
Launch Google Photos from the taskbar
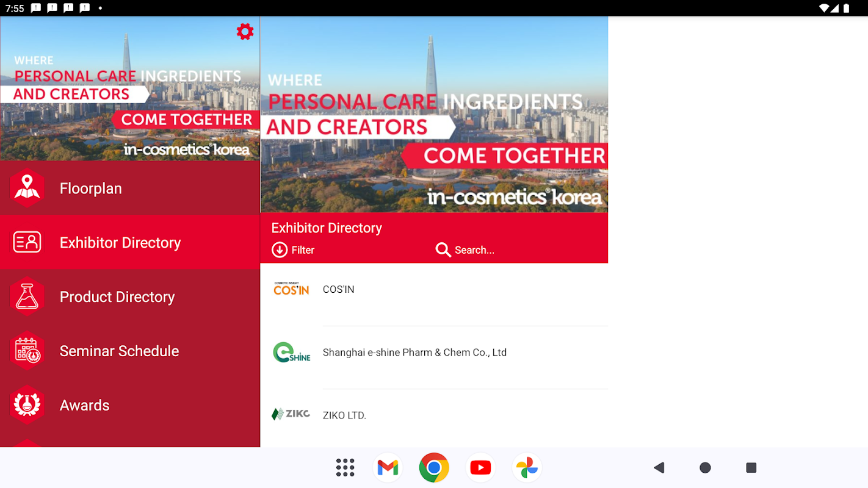tap(526, 467)
